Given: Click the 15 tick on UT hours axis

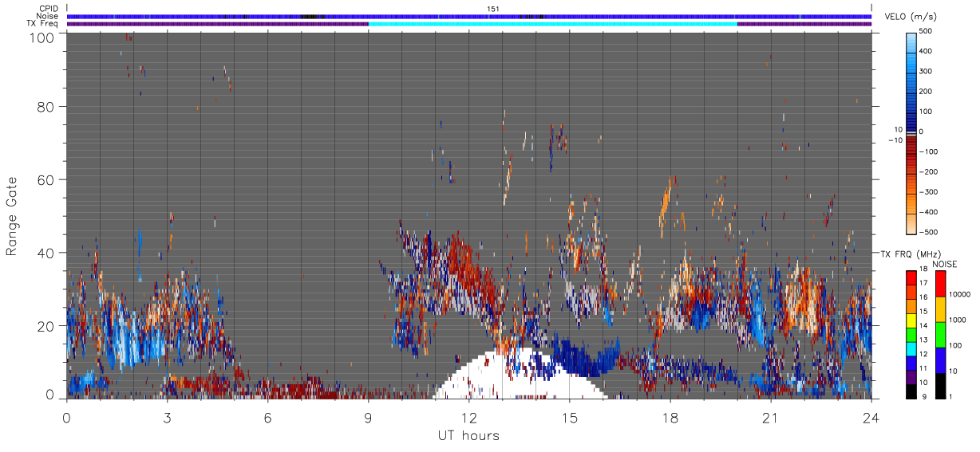Looking at the screenshot, I should [569, 418].
